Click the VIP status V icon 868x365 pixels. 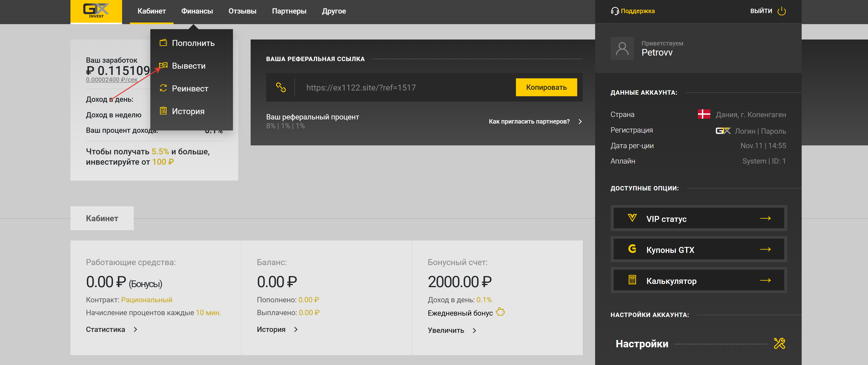[x=632, y=218]
